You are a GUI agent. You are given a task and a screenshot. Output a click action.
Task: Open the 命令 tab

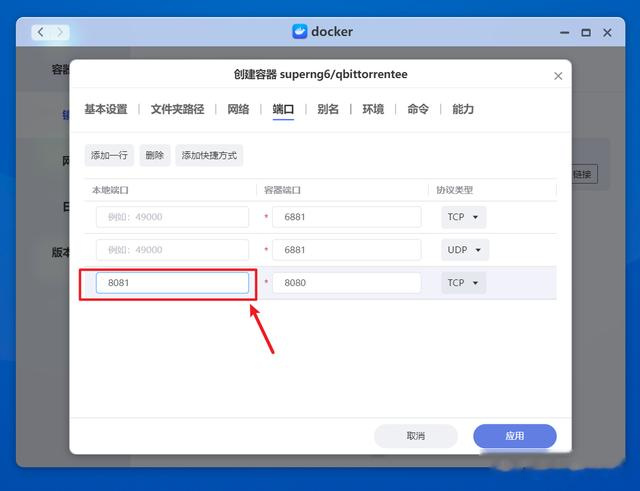pos(418,109)
